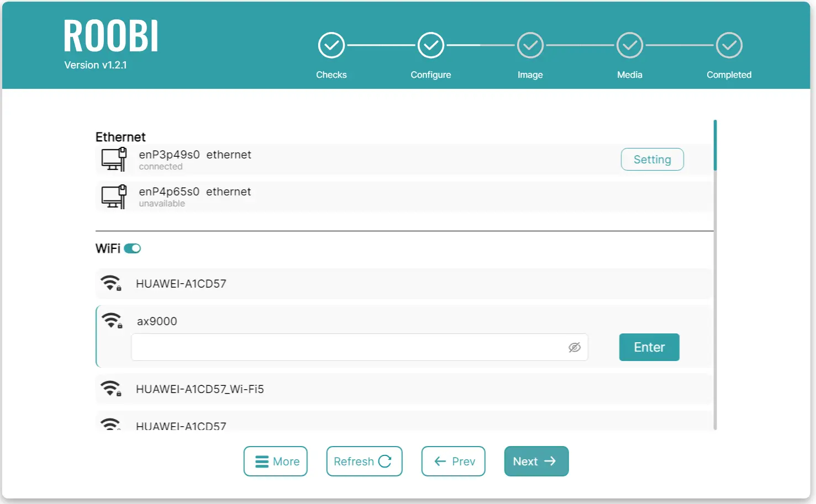The image size is (816, 504).
Task: Click the Completed step checkmark icon
Action: pos(729,45)
